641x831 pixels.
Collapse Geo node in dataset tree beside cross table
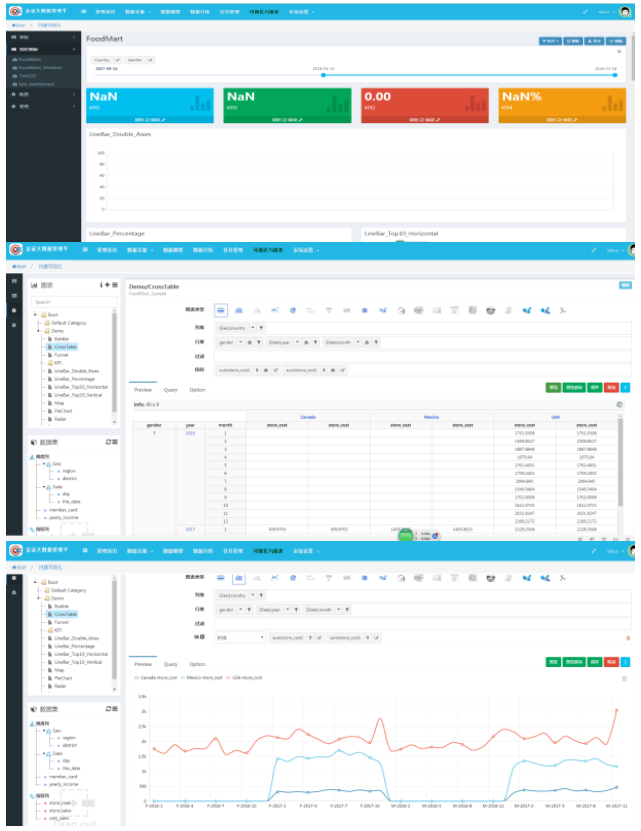coord(44,464)
